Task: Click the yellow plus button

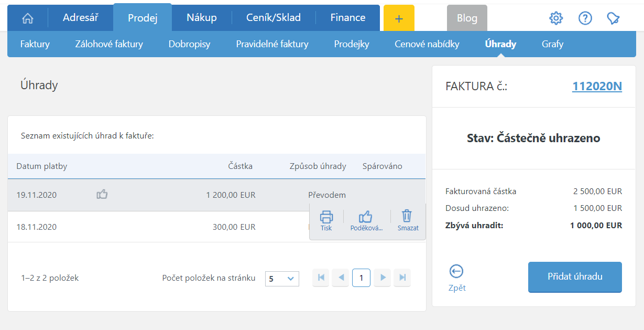Action: (399, 18)
